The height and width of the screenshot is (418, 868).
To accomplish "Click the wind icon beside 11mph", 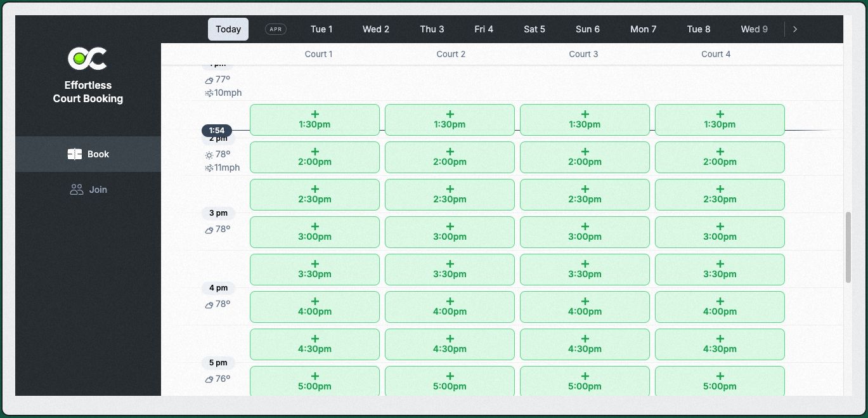I will click(x=209, y=168).
